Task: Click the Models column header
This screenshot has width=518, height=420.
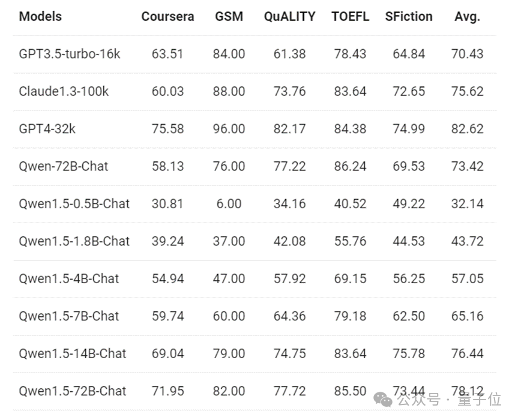Action: coord(40,16)
